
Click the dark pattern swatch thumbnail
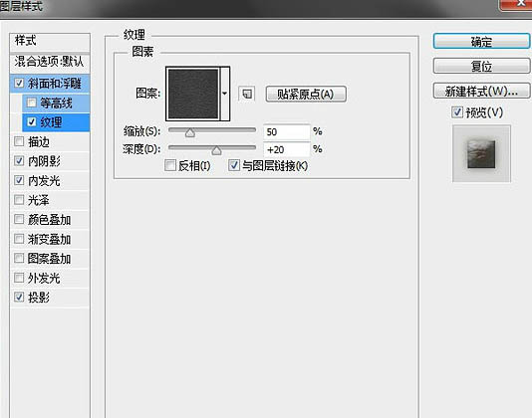(193, 94)
